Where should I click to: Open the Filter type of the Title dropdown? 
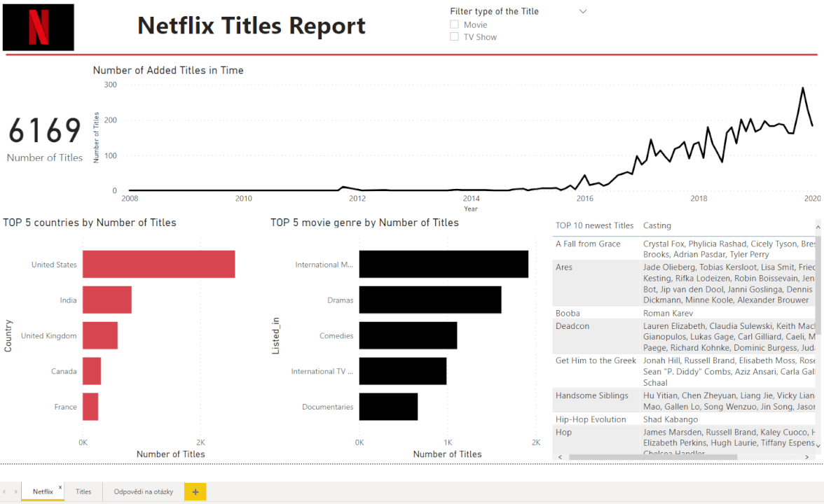coord(582,10)
